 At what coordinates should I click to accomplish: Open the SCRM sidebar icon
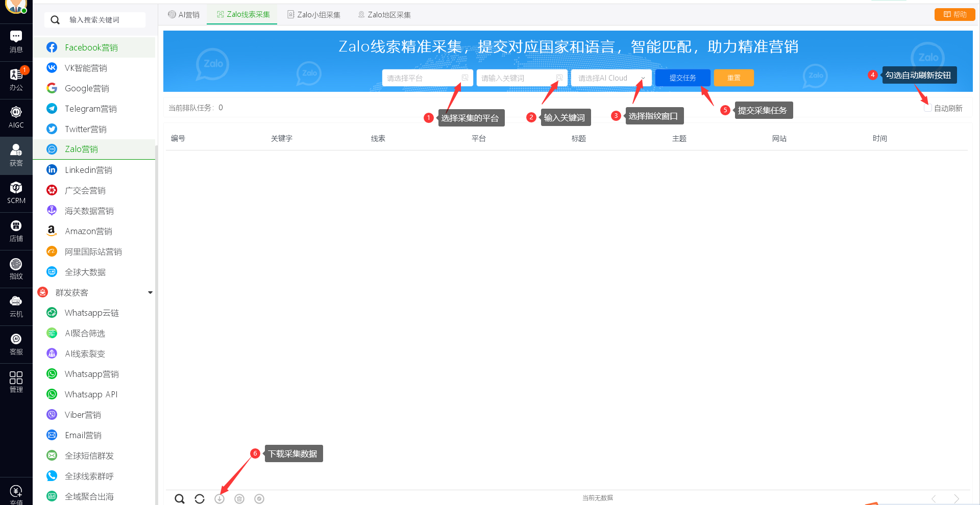click(x=16, y=193)
